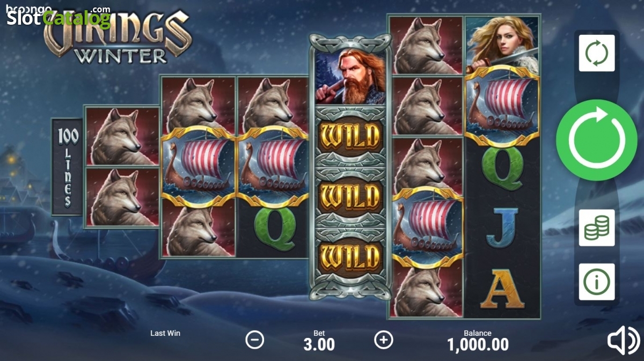Click the bet amount 3.00
644x361 pixels.
pyautogui.click(x=319, y=344)
